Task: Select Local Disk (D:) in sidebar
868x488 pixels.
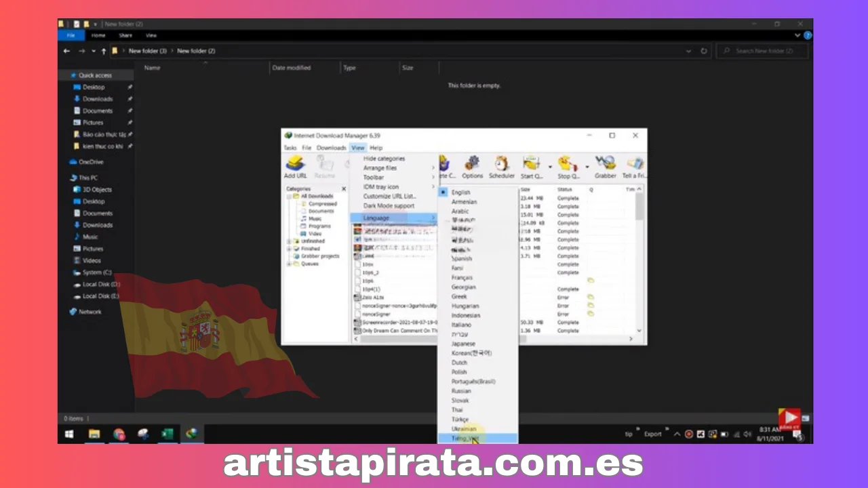Action: [101, 284]
